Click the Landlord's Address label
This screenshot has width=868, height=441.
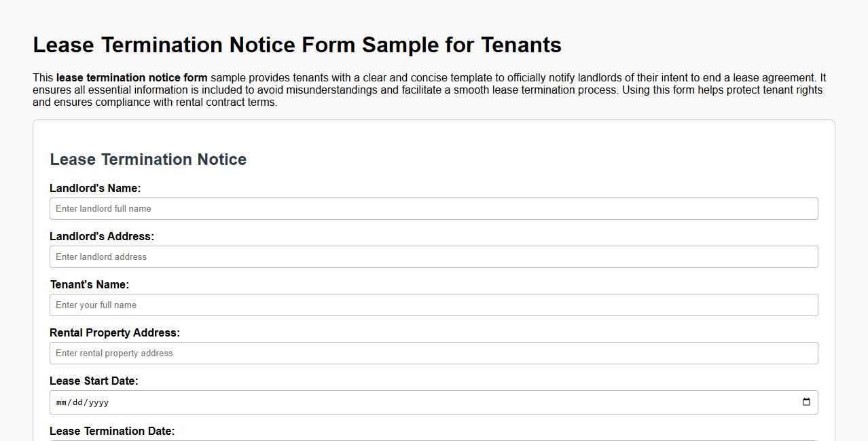[x=102, y=236]
